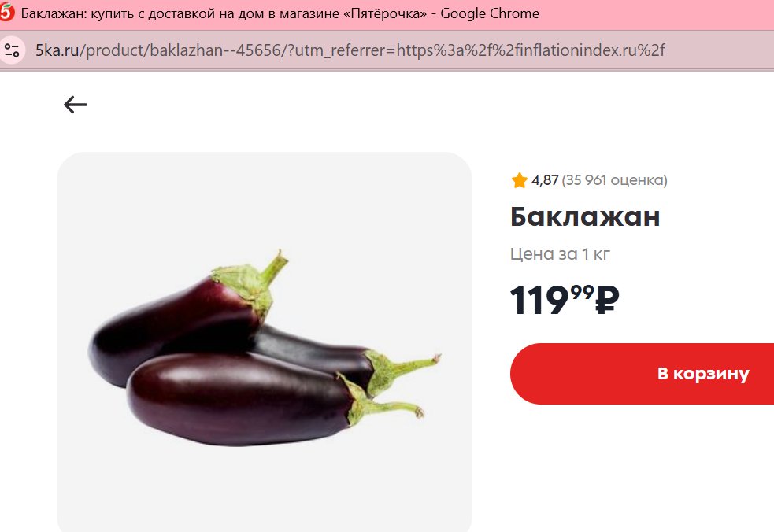This screenshot has height=532, width=774.
Task: Click the 4,87 rating value
Action: pyautogui.click(x=545, y=180)
